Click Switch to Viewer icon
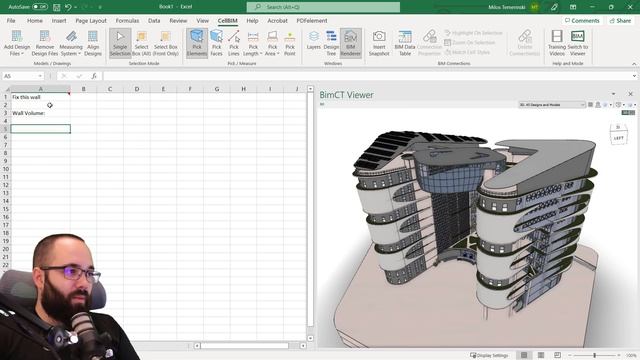The height and width of the screenshot is (360, 640). click(x=578, y=36)
